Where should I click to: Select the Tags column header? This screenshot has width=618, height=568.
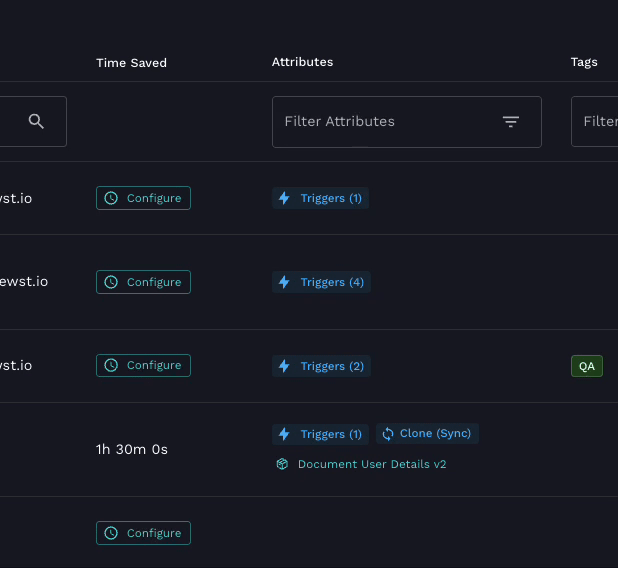[584, 62]
